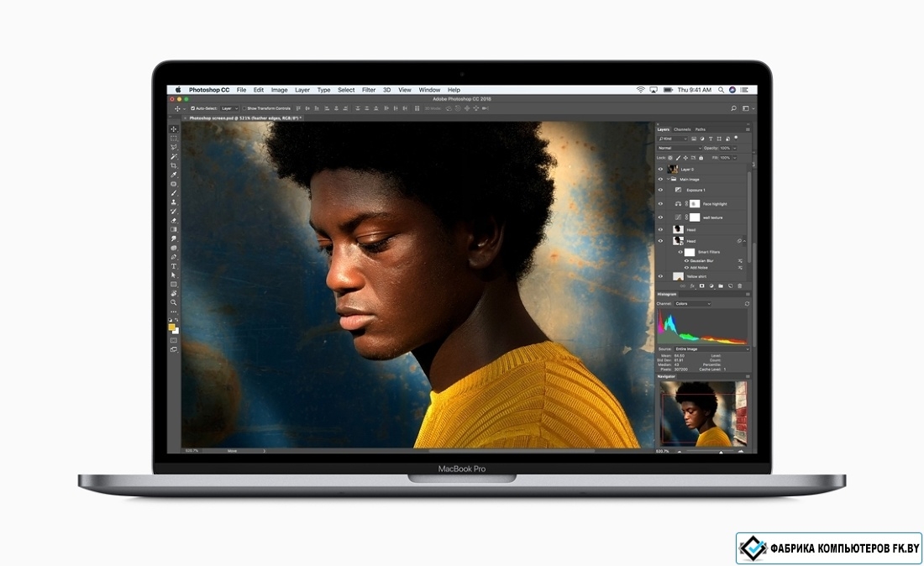Select the Lasso tool
The height and width of the screenshot is (566, 924).
click(x=174, y=147)
